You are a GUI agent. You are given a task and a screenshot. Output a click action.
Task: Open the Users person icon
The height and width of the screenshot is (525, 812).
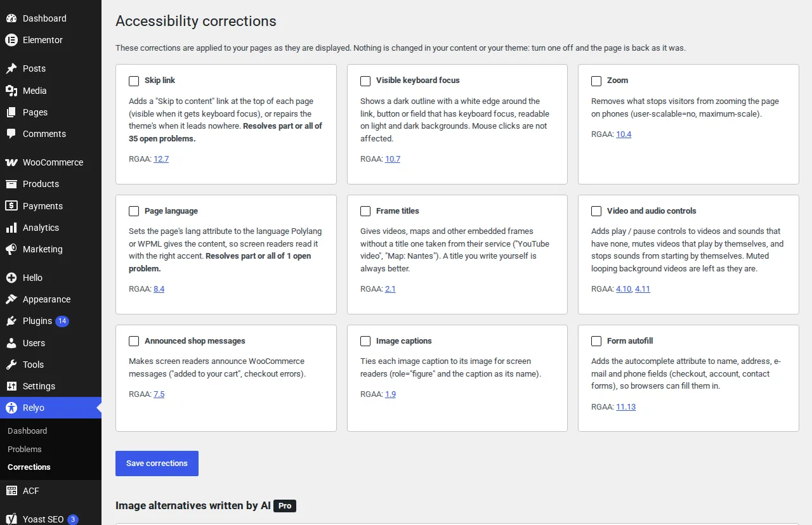11,343
